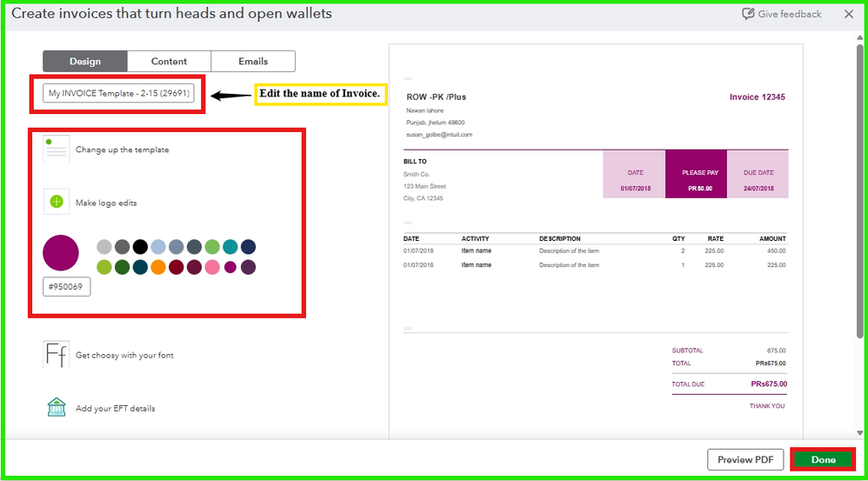Click the DATE 01/07/2018 box in preview
Viewport: 868px width, 481px height.
(x=634, y=174)
